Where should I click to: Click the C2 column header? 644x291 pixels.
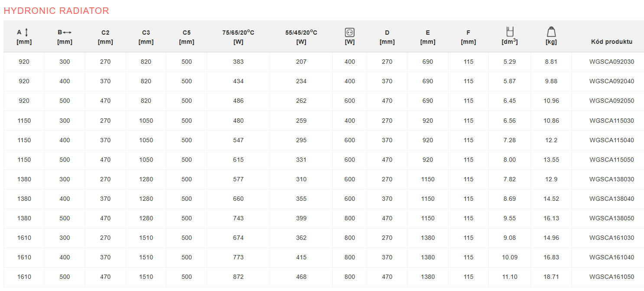click(105, 37)
